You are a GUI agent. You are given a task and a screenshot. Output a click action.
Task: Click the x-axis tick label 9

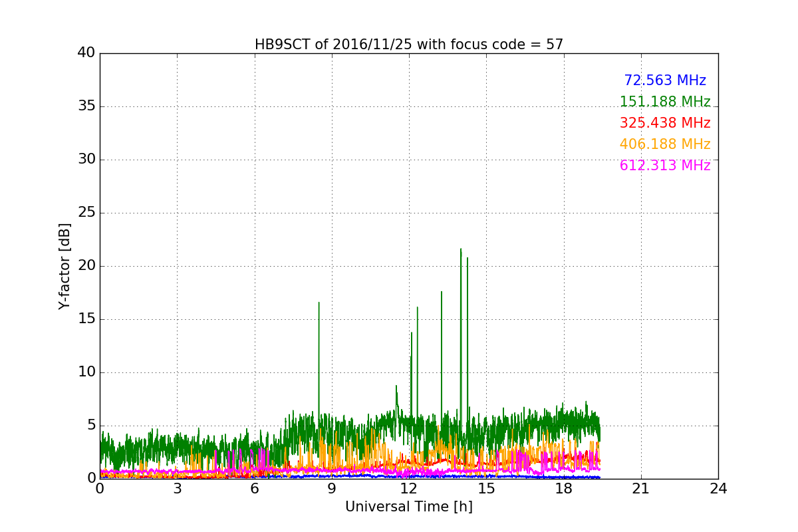point(332,489)
